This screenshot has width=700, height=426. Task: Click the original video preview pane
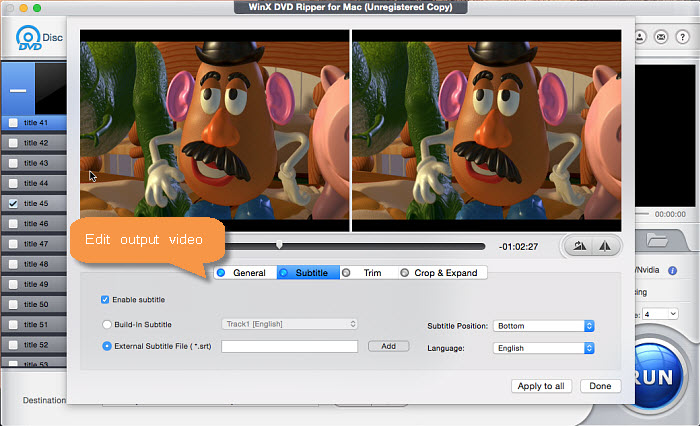click(x=215, y=130)
